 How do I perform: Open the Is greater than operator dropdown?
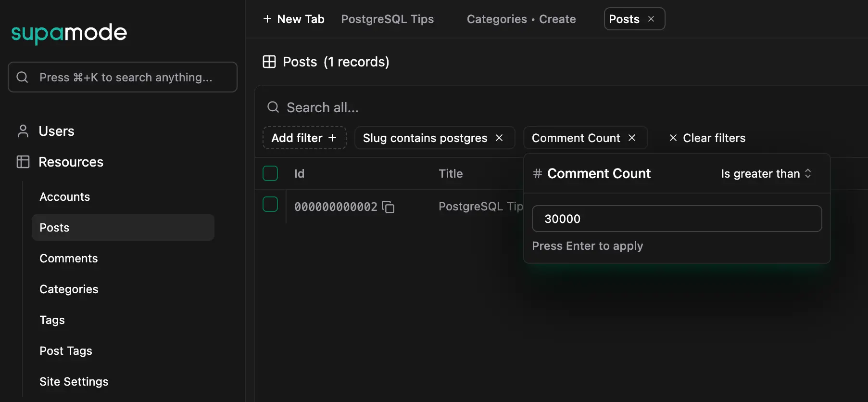pyautogui.click(x=767, y=173)
